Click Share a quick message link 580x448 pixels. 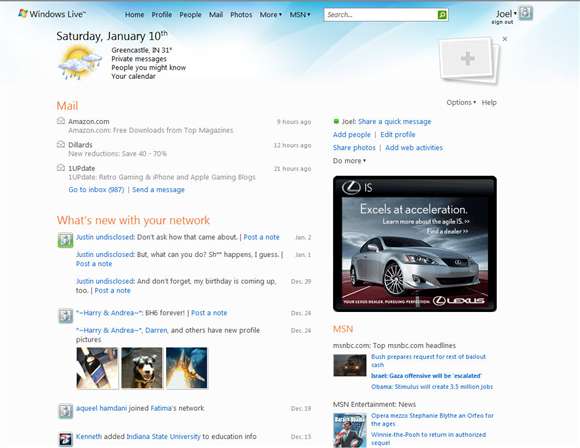click(x=395, y=121)
